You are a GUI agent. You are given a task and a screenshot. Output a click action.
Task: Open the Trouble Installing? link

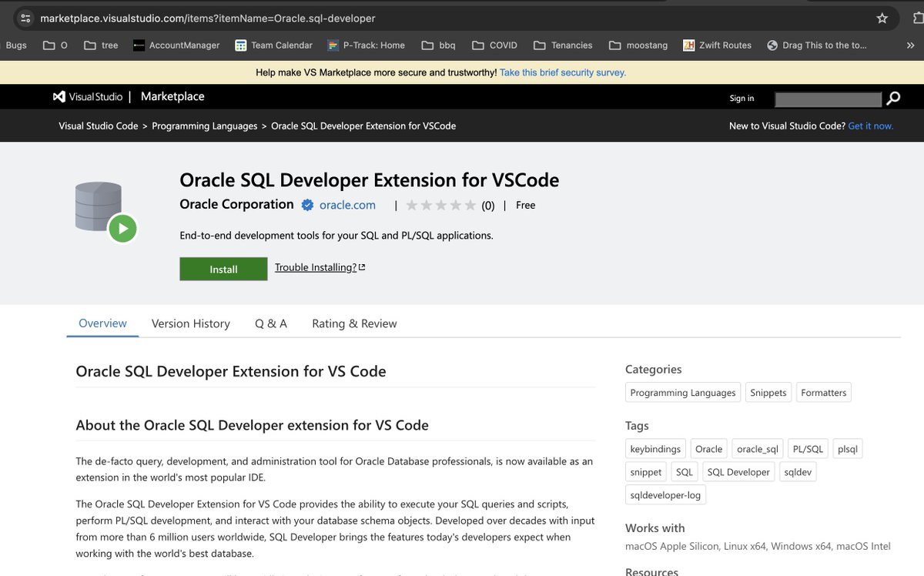pyautogui.click(x=320, y=267)
